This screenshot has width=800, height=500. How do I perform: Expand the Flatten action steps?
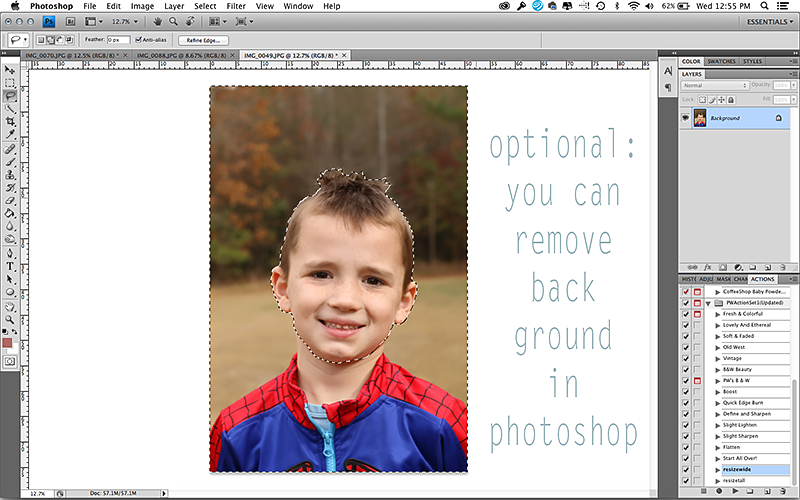pyautogui.click(x=717, y=447)
